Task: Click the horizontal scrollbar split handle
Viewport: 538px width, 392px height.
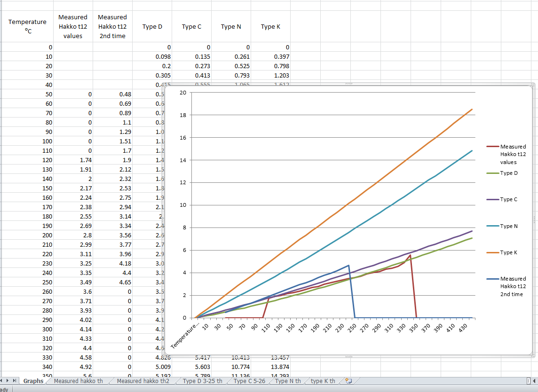Action: point(529,381)
